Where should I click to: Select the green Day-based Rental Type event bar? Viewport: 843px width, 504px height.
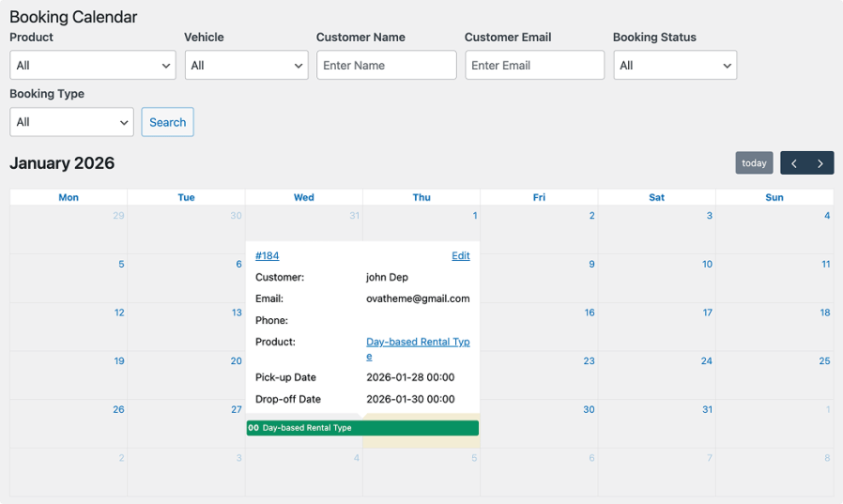click(362, 428)
